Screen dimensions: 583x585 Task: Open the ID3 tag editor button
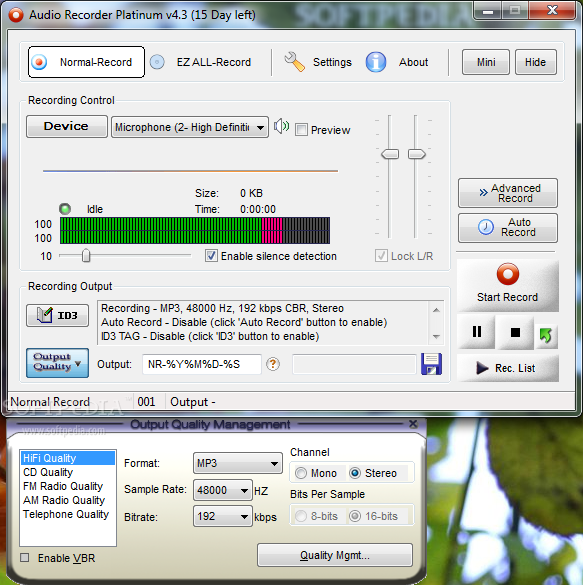(x=57, y=316)
